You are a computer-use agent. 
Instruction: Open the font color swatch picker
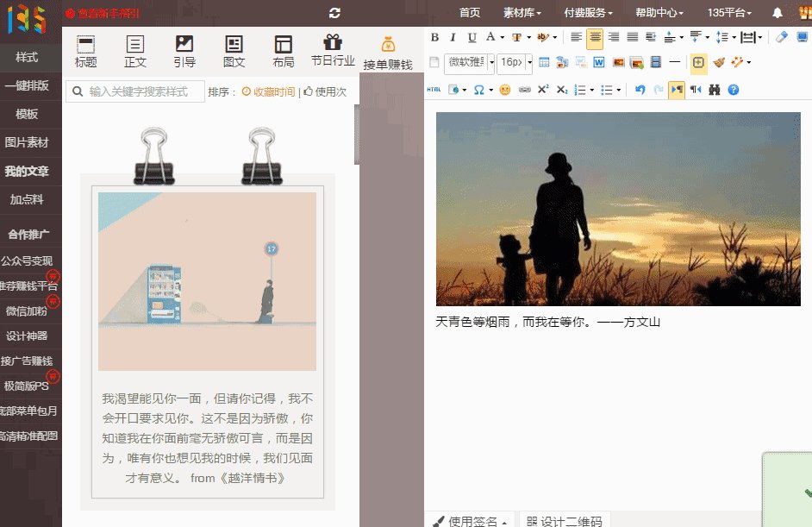(490, 37)
